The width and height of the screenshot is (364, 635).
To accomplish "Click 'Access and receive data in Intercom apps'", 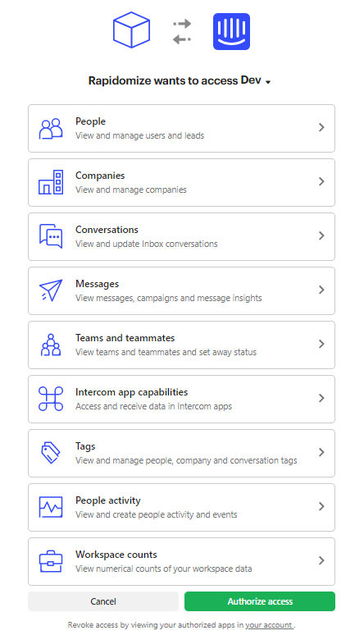I will [x=154, y=407].
